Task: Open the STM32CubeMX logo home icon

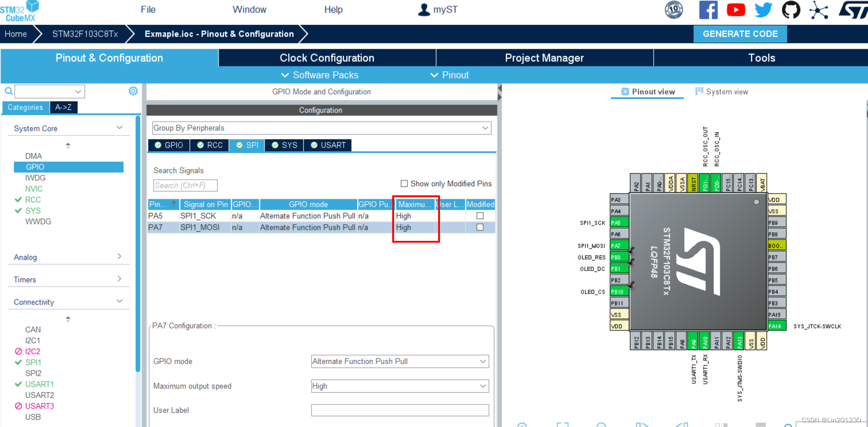Action: (20, 11)
